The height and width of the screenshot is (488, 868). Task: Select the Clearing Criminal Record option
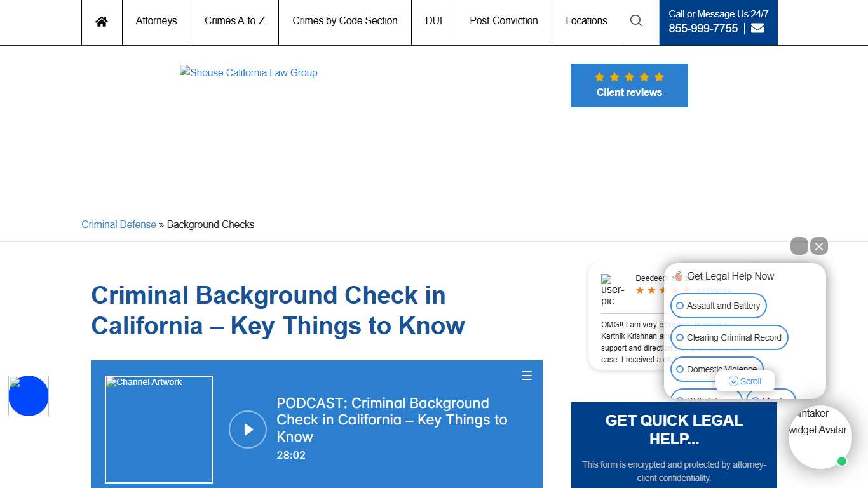coord(729,337)
